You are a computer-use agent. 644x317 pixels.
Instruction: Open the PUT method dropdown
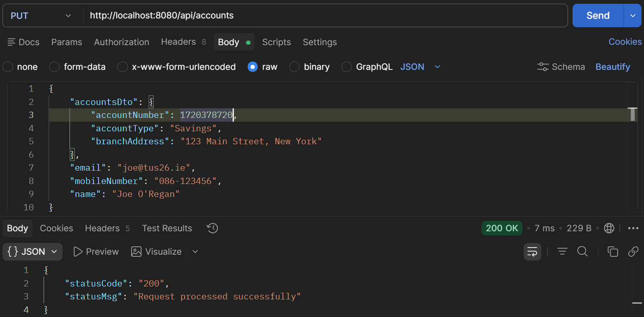coord(41,15)
